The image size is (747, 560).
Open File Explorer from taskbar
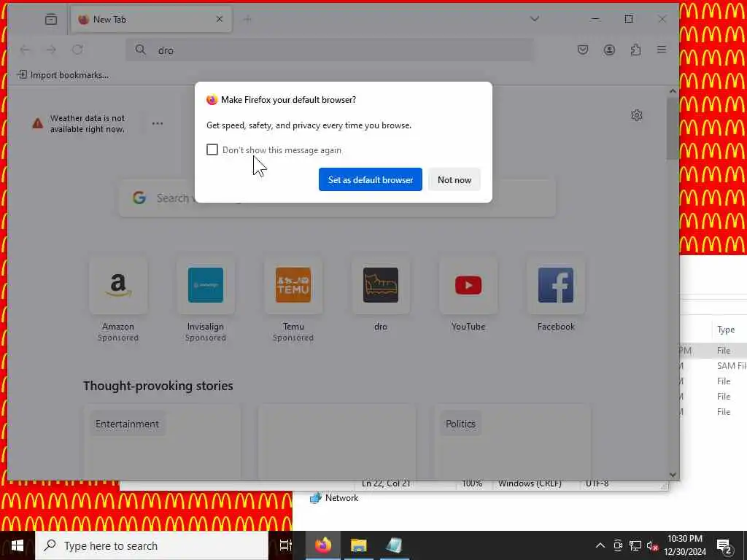359,545
